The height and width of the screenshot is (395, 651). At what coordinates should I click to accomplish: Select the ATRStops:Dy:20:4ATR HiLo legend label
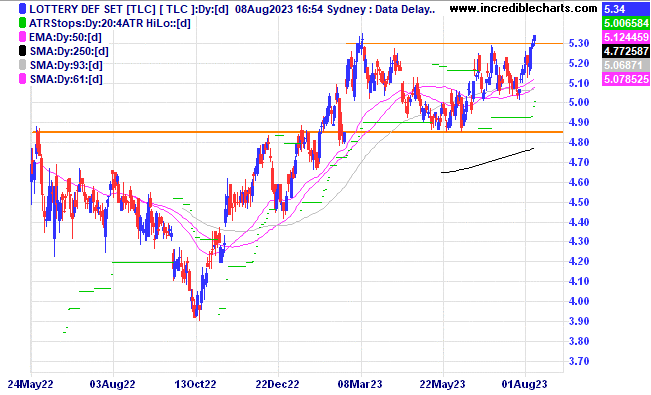click(x=110, y=23)
